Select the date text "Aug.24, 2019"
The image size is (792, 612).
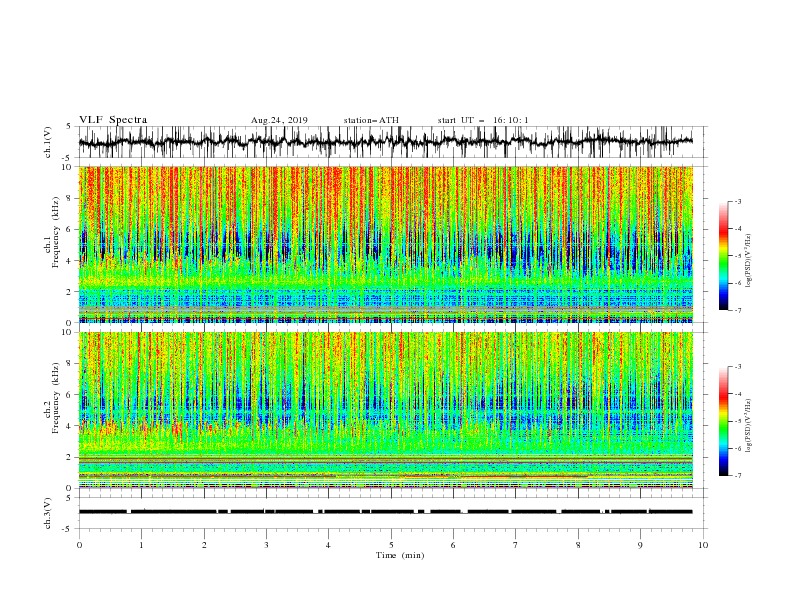pyautogui.click(x=279, y=120)
